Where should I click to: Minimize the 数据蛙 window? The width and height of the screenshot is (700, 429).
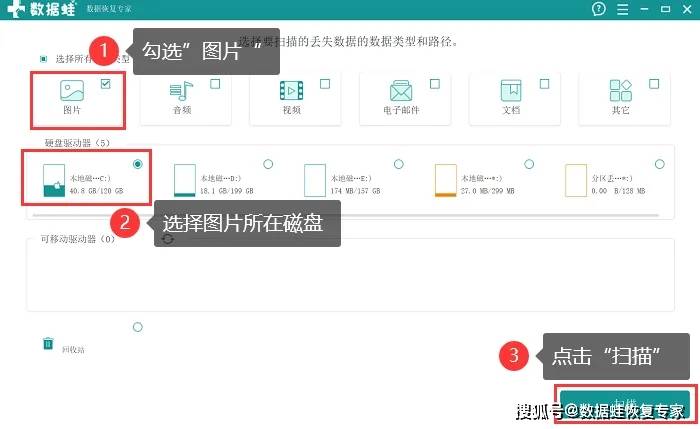[x=644, y=9]
